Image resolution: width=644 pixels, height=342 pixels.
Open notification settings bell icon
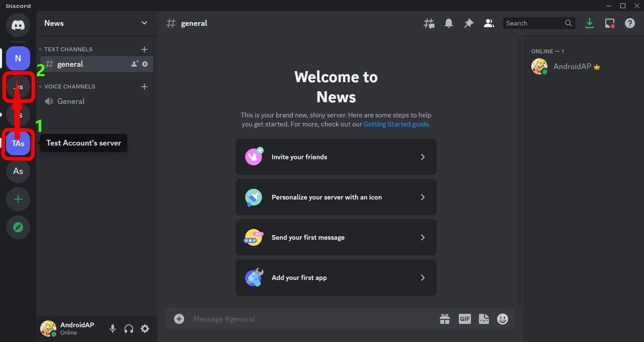449,23
